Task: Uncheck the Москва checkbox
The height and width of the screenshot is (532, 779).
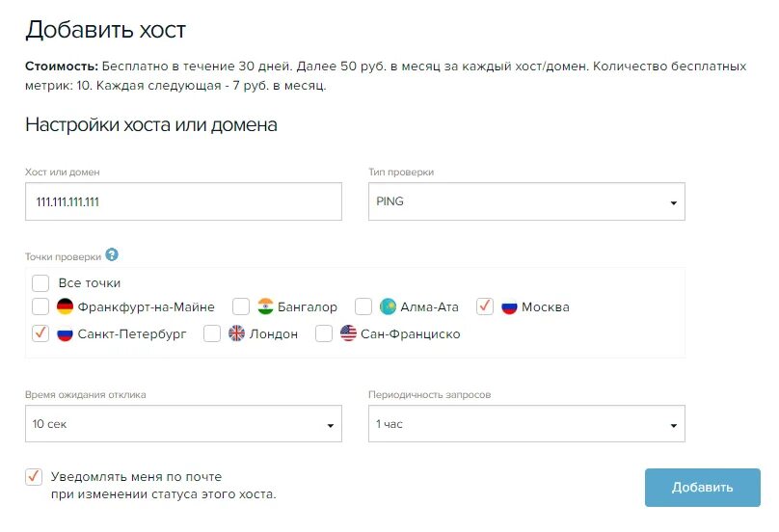Action: point(485,306)
